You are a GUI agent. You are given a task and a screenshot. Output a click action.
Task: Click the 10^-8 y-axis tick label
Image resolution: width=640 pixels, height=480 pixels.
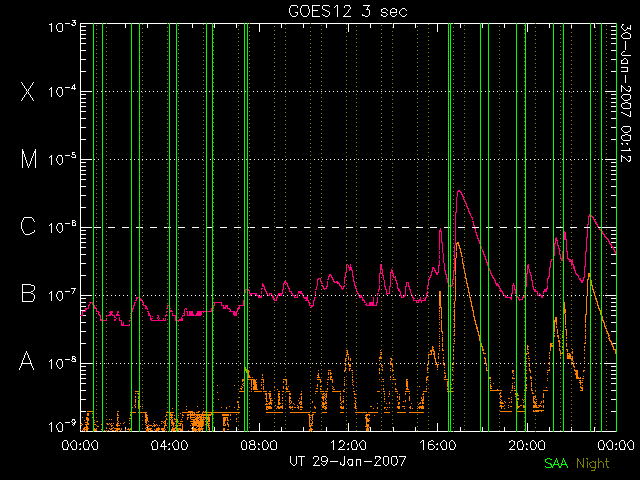pos(62,363)
